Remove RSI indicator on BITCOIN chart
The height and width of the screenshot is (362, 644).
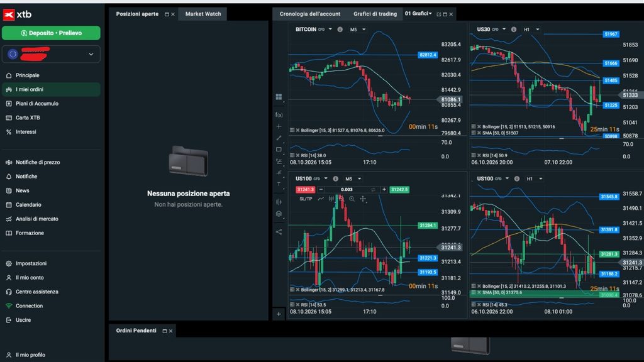coord(297,156)
